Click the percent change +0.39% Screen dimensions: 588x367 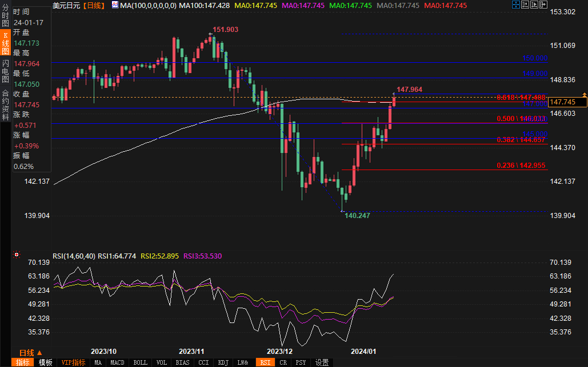[26, 146]
